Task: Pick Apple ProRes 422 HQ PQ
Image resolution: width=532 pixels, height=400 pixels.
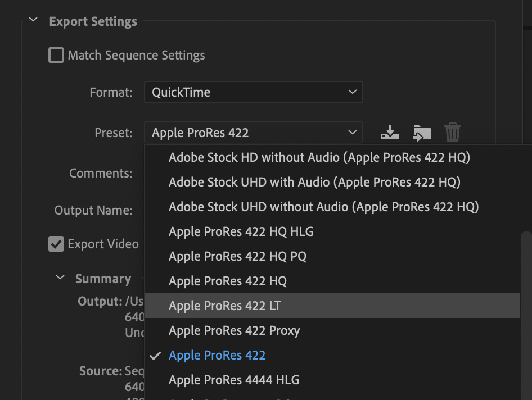Action: (237, 256)
